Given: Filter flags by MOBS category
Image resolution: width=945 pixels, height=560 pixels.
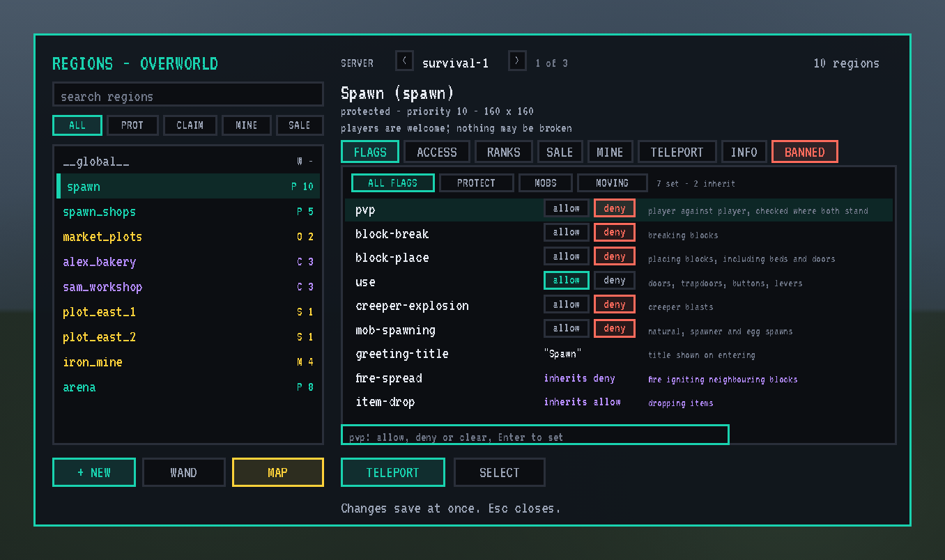Looking at the screenshot, I should point(546,183).
